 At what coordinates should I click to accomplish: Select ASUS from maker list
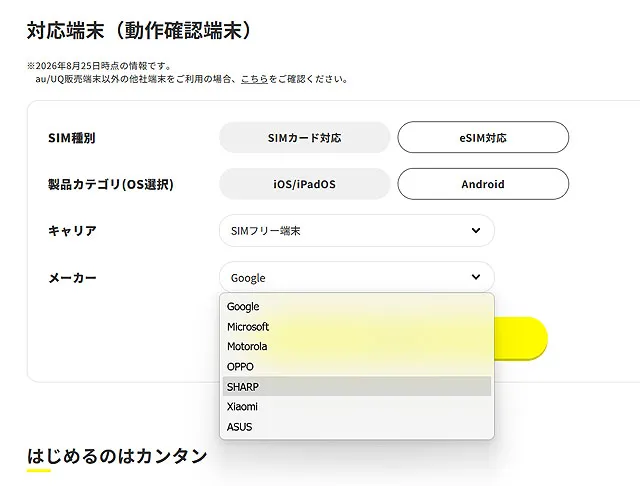click(357, 426)
